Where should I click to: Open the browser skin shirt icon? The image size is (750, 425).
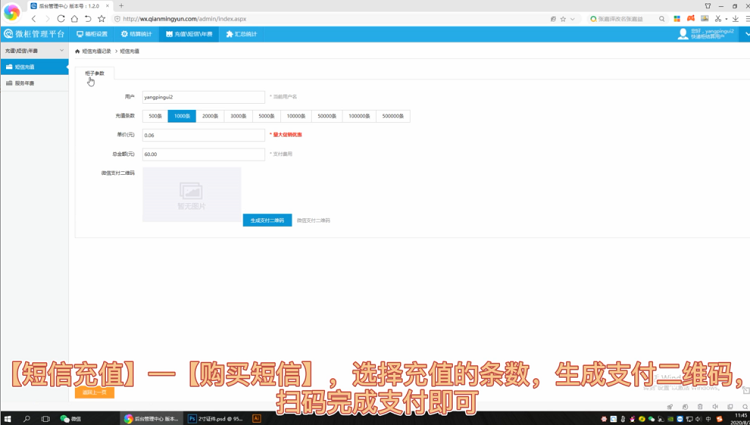[x=708, y=6]
